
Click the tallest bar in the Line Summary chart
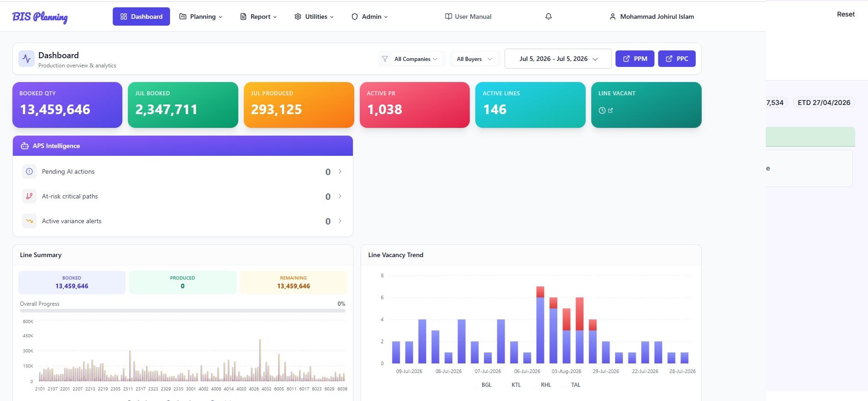click(x=260, y=360)
